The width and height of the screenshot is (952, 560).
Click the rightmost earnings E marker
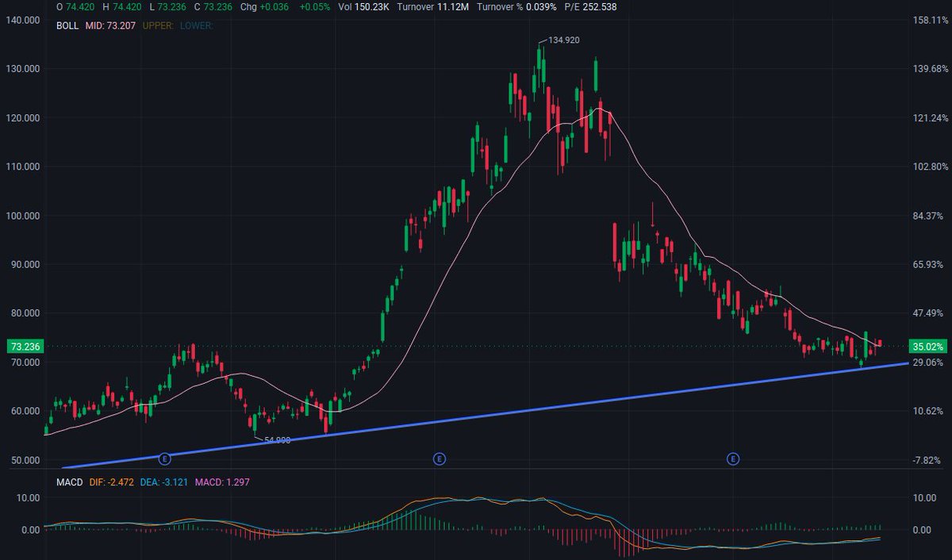pyautogui.click(x=733, y=458)
